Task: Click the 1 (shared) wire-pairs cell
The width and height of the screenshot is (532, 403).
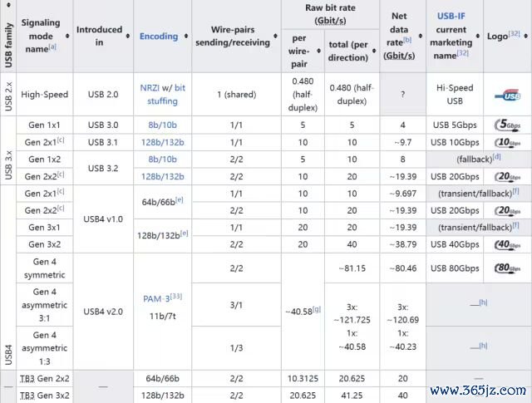Action: click(236, 94)
